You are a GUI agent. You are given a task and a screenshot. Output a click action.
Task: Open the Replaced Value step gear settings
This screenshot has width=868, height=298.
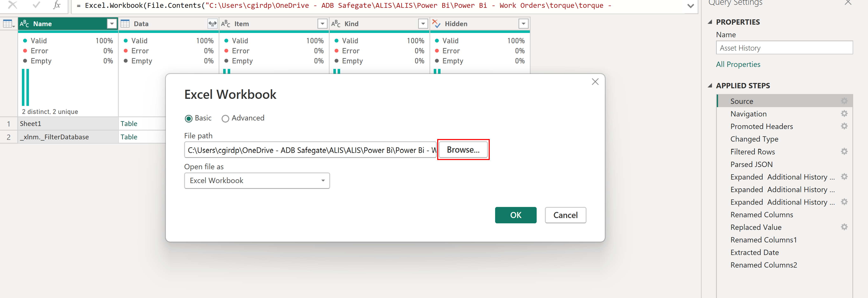[844, 227]
